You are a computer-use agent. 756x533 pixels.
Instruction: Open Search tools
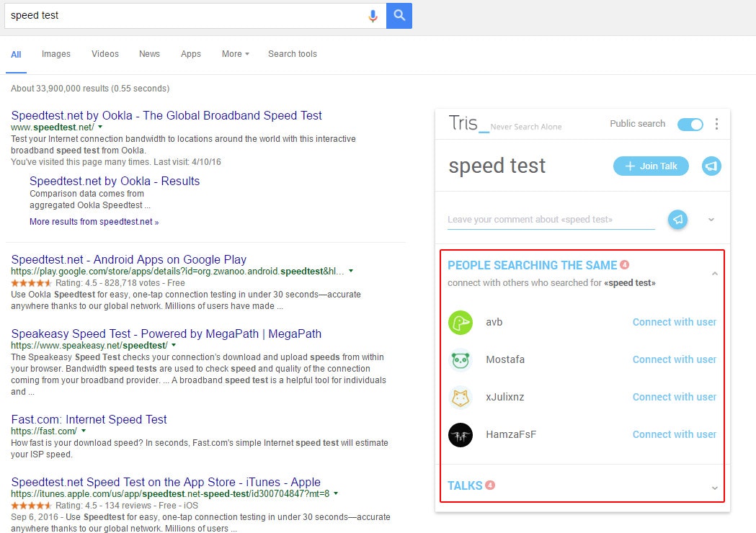click(293, 54)
